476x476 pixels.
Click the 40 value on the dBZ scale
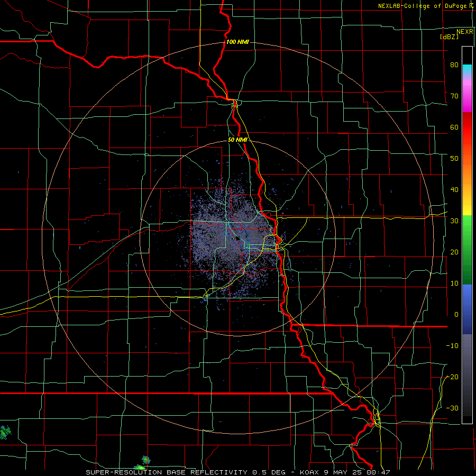click(454, 190)
